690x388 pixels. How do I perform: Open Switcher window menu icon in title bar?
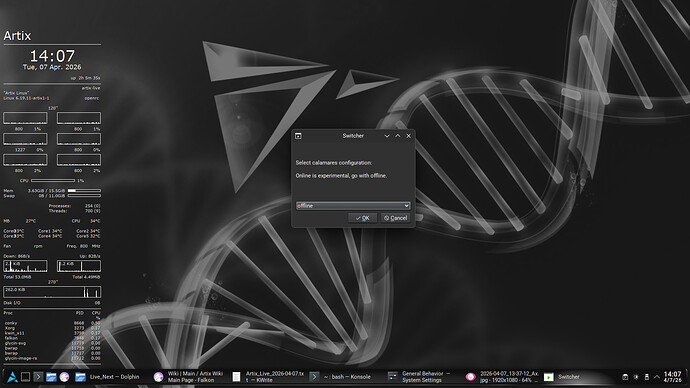[x=298, y=136]
